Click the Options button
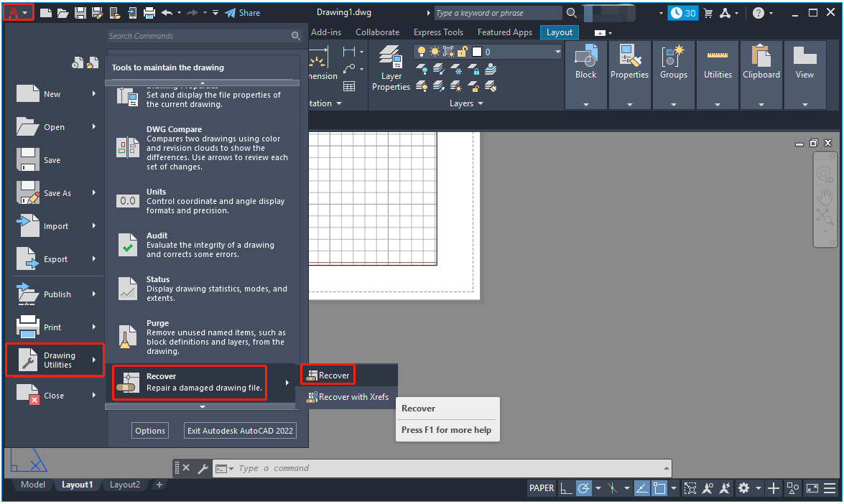844x504 pixels. click(x=150, y=431)
